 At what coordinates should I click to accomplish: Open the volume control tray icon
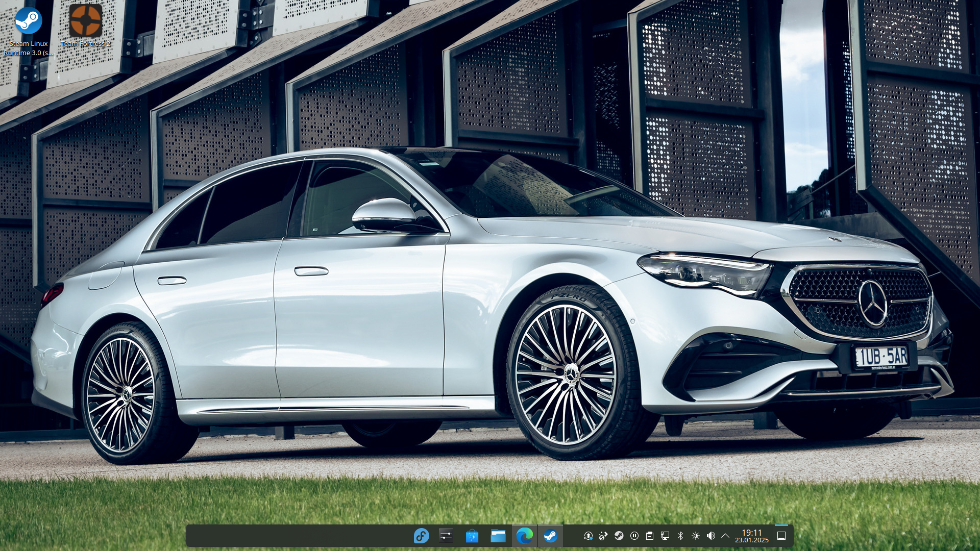tap(711, 536)
